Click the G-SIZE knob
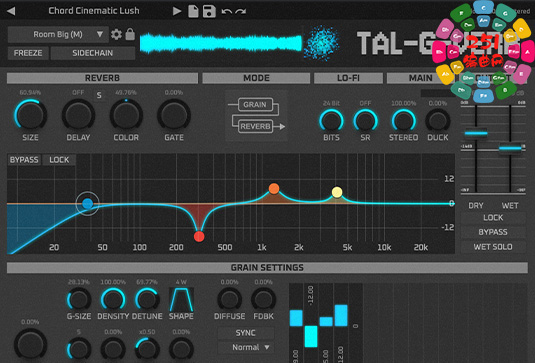This screenshot has height=363, width=535. pos(79,300)
